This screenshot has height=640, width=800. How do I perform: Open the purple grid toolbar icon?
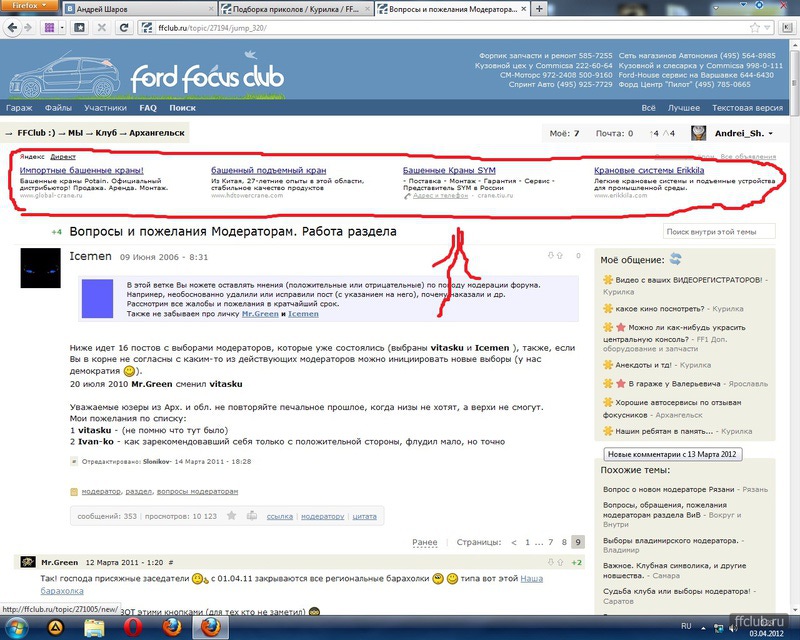click(x=49, y=28)
